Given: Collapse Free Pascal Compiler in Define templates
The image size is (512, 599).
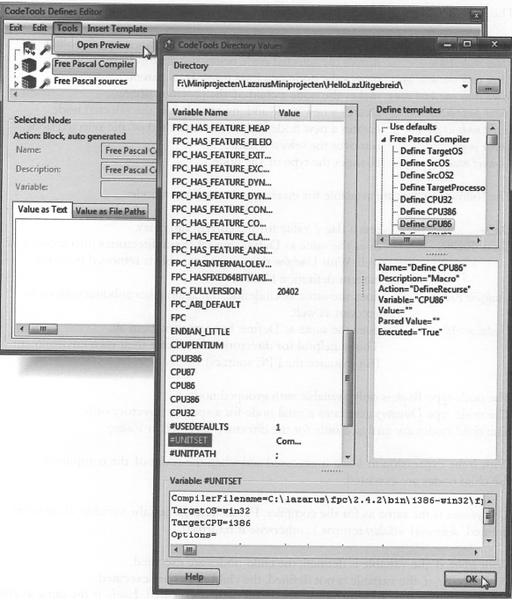Looking at the screenshot, I should pos(383,140).
